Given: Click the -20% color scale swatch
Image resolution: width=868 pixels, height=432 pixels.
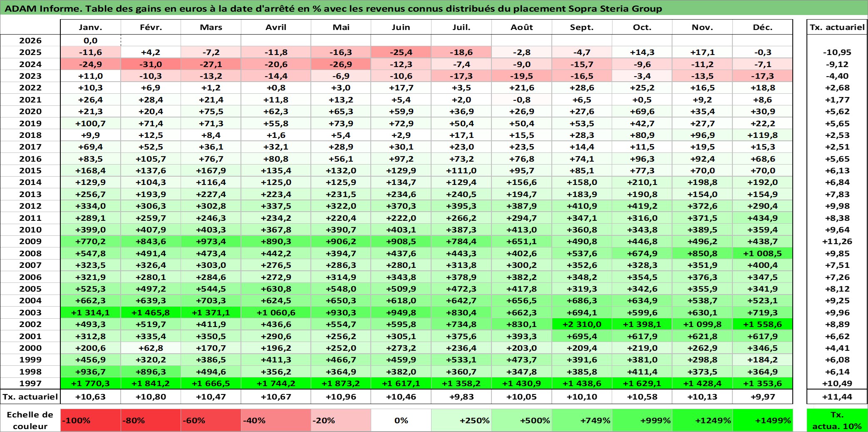Looking at the screenshot, I should tap(341, 420).
